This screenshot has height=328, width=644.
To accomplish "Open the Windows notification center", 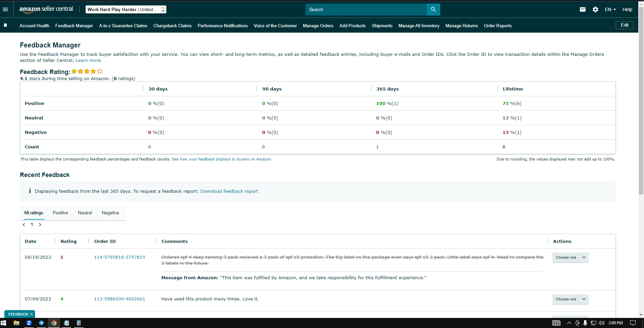I will pyautogui.click(x=633, y=323).
